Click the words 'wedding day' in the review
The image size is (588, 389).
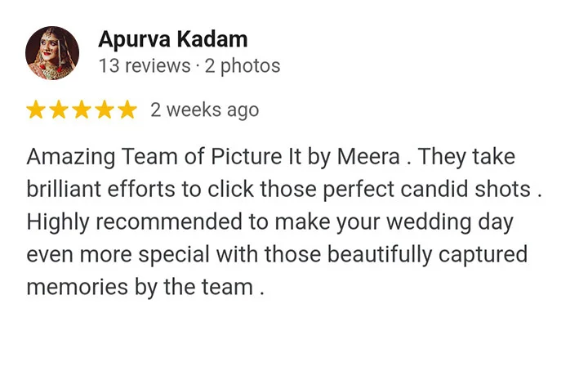pyautogui.click(x=450, y=222)
